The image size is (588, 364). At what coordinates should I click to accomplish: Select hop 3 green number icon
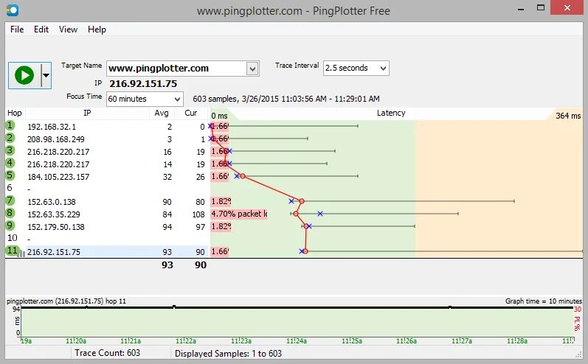[x=10, y=150]
